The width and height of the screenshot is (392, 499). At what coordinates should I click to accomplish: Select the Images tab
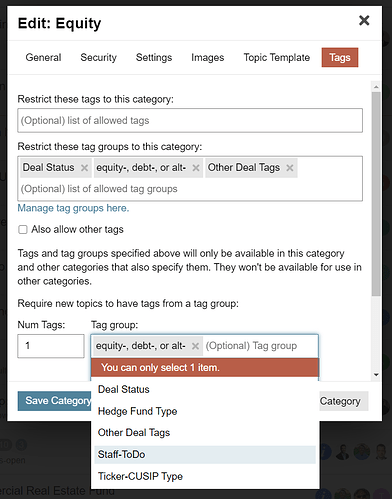(207, 57)
